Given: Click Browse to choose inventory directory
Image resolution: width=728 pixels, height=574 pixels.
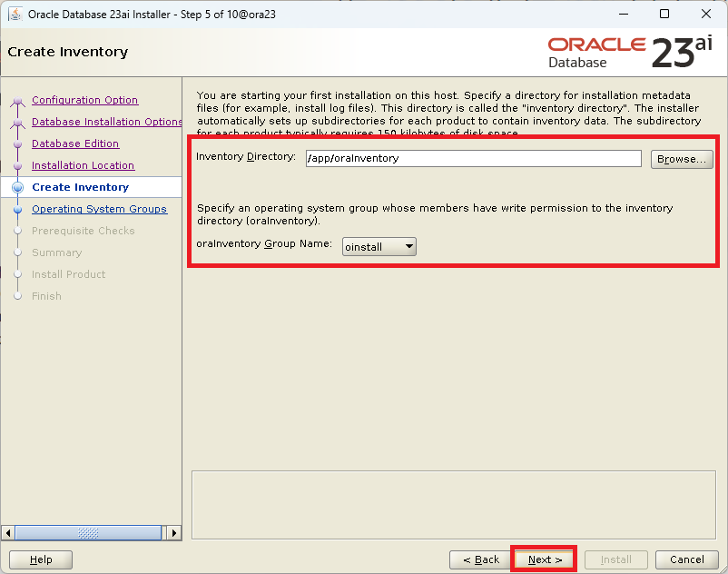Looking at the screenshot, I should pos(681,159).
